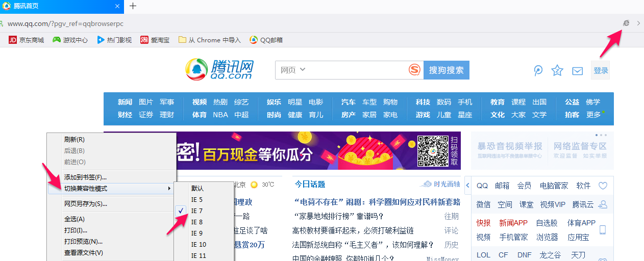Open the 游戏 navigation link
The image size is (644, 261).
coord(423,115)
